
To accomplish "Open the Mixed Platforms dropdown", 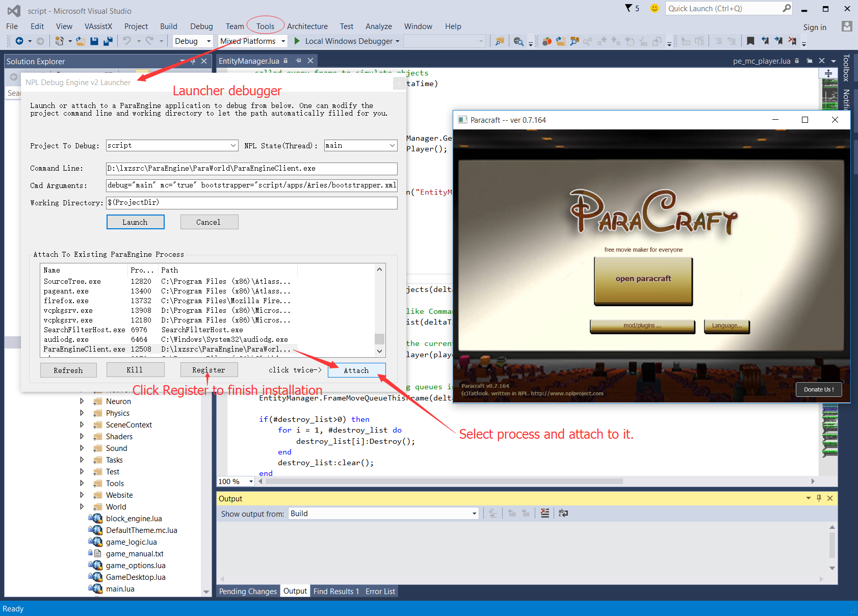I will tap(253, 41).
